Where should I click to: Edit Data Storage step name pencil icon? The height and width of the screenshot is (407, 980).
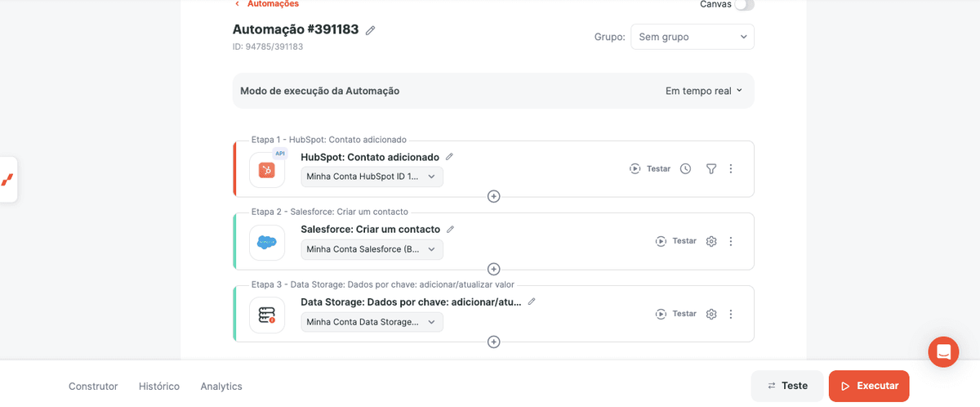(x=532, y=302)
